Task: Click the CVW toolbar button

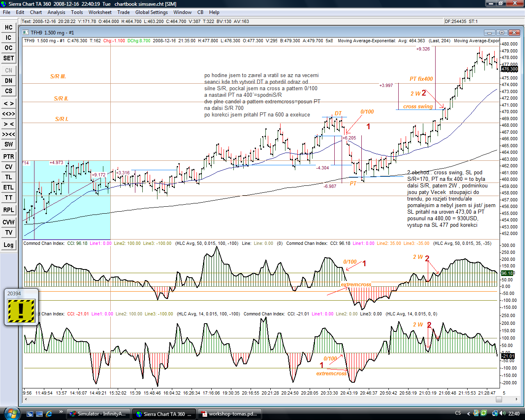Action: (9, 222)
